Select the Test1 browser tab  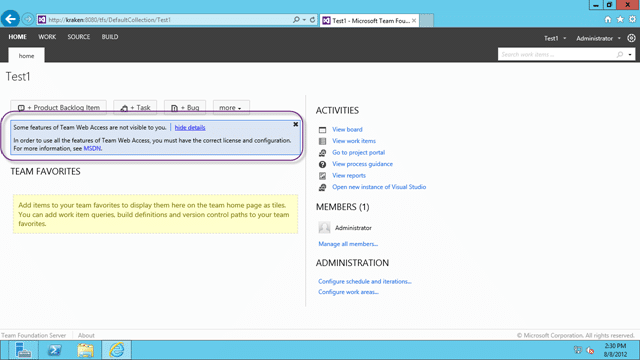[369, 20]
